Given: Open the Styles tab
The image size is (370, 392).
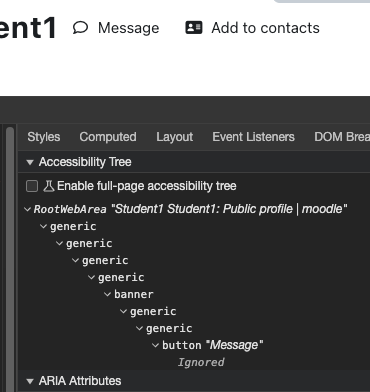Looking at the screenshot, I should 44,137.
